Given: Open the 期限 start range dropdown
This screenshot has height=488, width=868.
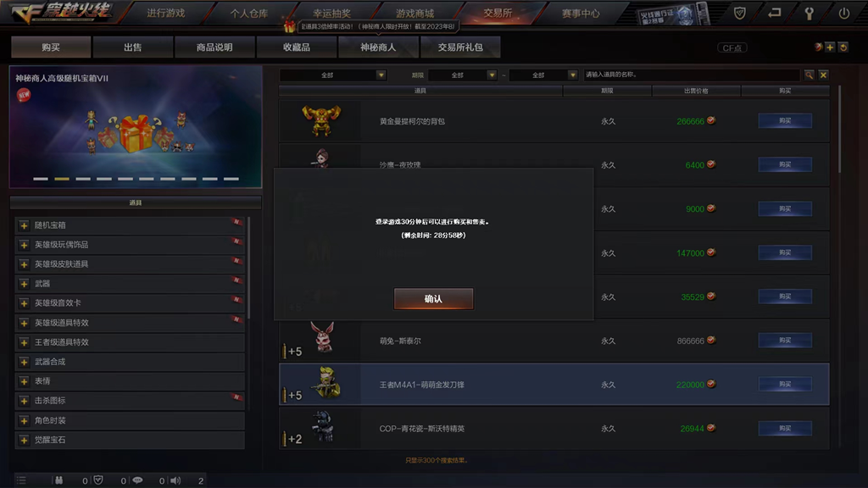Looking at the screenshot, I should tap(462, 75).
